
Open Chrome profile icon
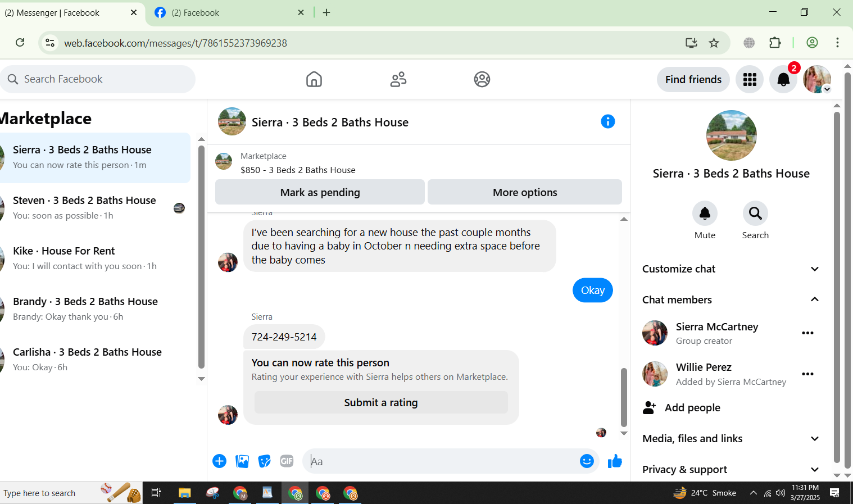tap(812, 43)
